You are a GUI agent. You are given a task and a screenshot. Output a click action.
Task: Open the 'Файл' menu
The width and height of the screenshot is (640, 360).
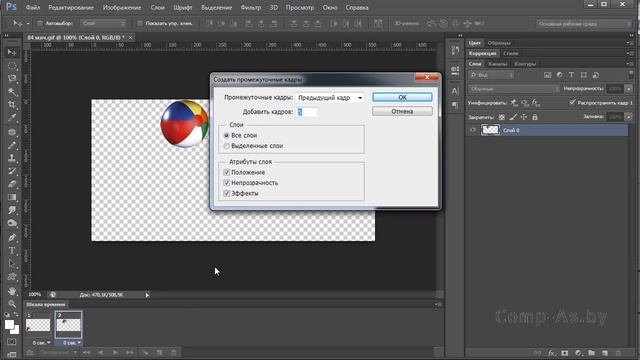click(33, 7)
